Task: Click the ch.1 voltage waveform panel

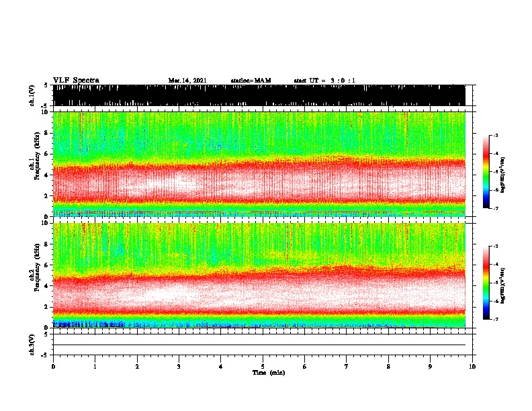Action: click(x=259, y=95)
